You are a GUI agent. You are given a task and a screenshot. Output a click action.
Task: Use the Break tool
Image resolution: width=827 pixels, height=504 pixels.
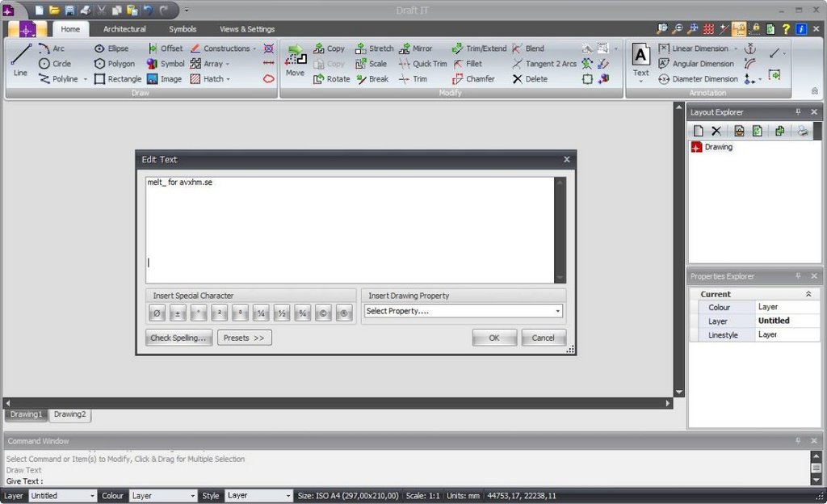[372, 79]
